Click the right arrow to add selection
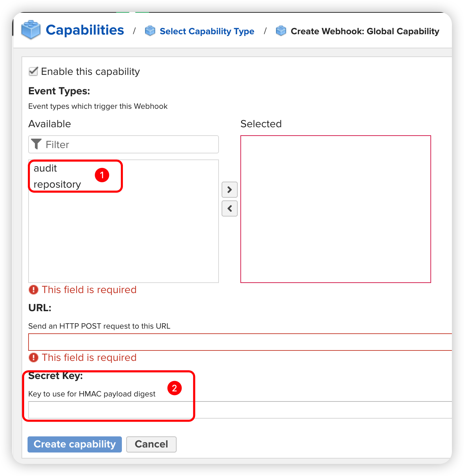 tap(230, 190)
